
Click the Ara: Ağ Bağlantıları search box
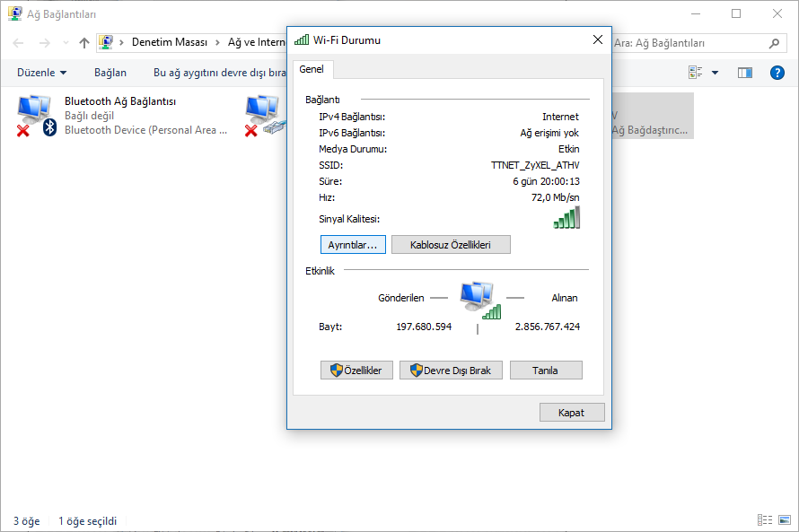[700, 42]
